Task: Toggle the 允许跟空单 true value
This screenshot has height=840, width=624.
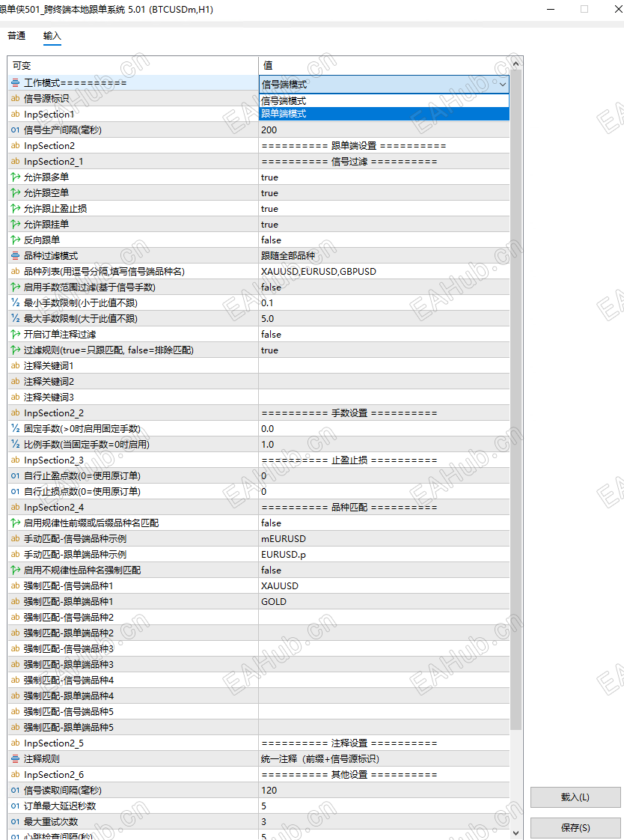Action: [x=384, y=193]
